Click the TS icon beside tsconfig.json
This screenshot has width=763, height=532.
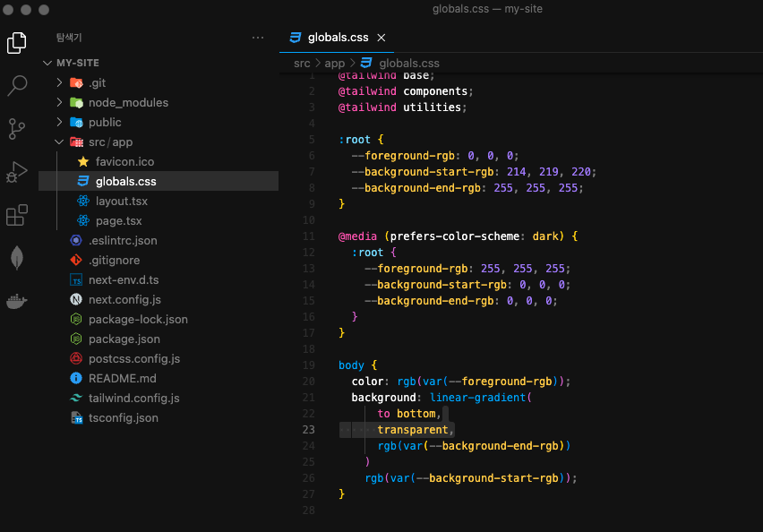point(76,417)
